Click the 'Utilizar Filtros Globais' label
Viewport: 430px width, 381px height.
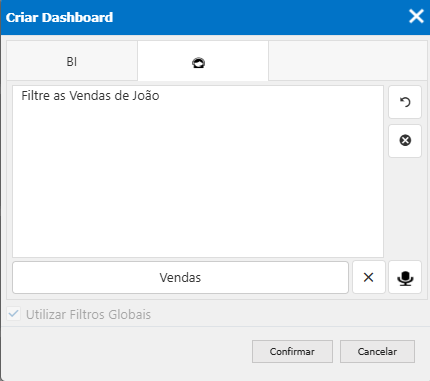tap(88, 314)
